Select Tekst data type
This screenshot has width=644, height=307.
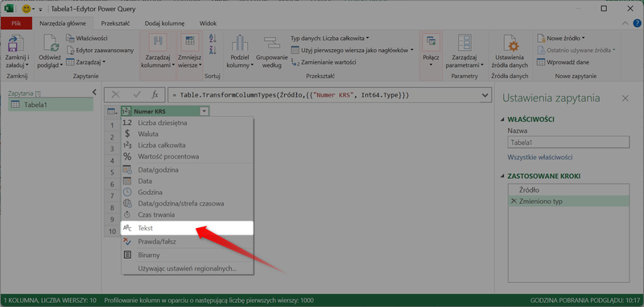pyautogui.click(x=188, y=228)
